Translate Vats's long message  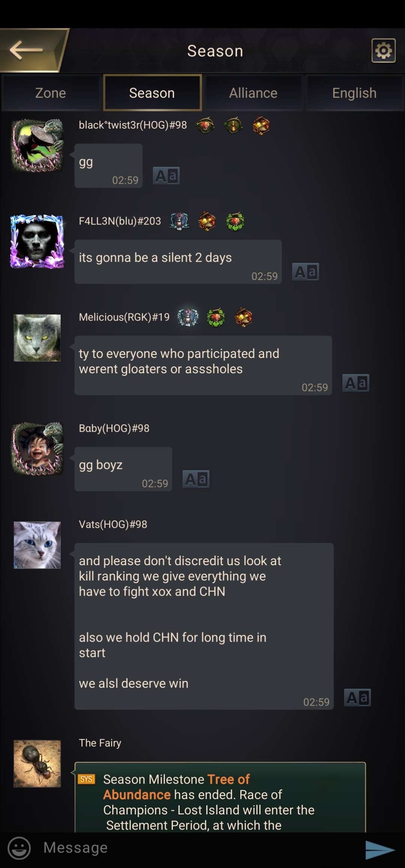[x=357, y=697]
